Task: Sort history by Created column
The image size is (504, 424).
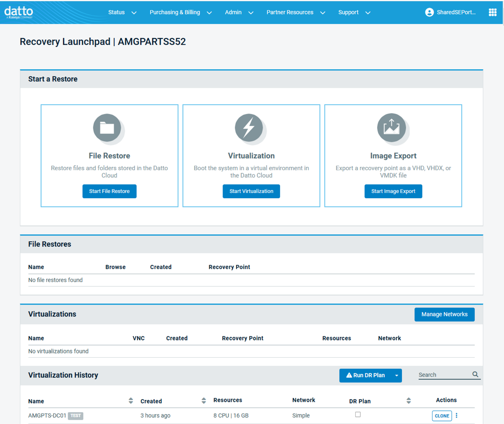Action: (204, 401)
